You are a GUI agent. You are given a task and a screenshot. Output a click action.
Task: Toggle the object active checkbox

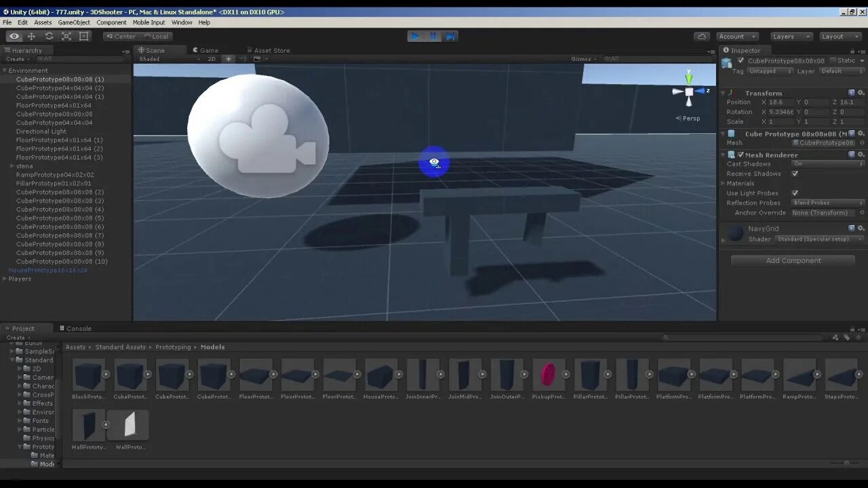pos(741,60)
